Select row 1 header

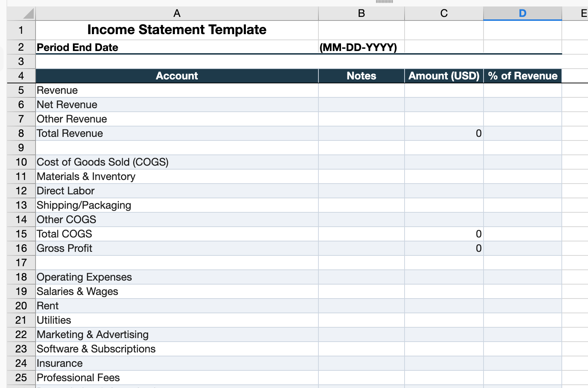pyautogui.click(x=21, y=30)
